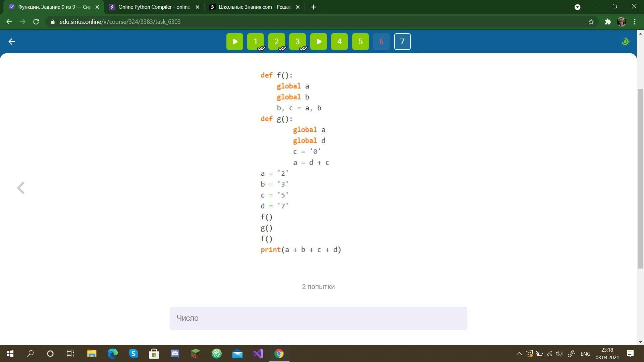Click the Число input field

click(318, 318)
